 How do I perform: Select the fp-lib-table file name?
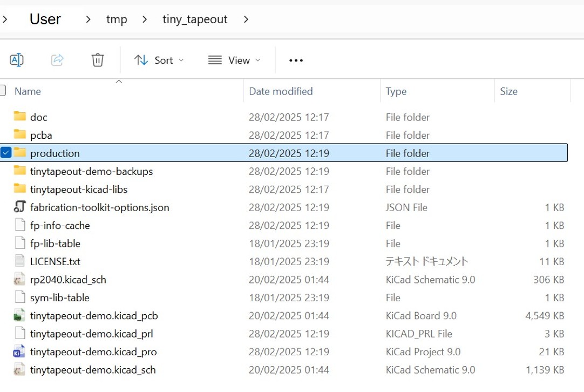coord(55,244)
